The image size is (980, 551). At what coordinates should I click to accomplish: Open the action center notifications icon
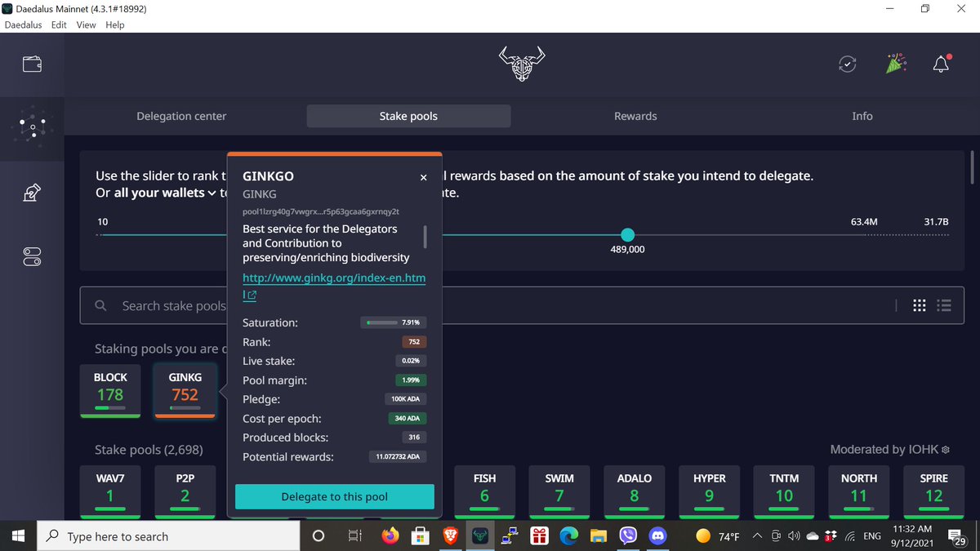coord(958,536)
